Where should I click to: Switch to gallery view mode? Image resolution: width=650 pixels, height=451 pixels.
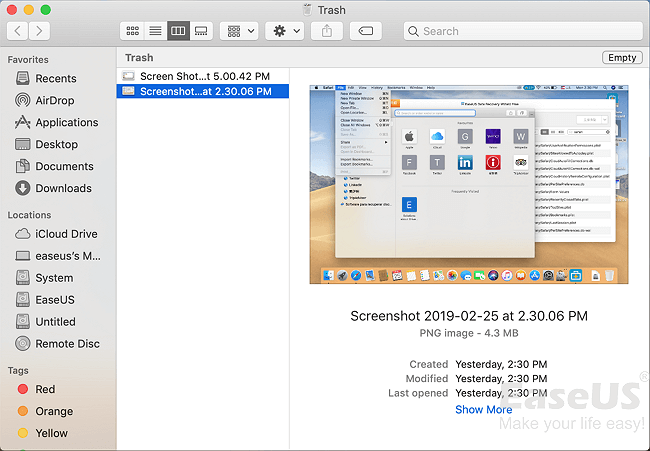click(x=201, y=31)
